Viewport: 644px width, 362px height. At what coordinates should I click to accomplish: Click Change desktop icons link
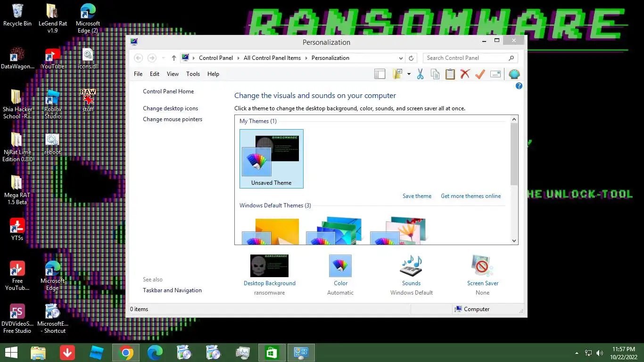171,108
